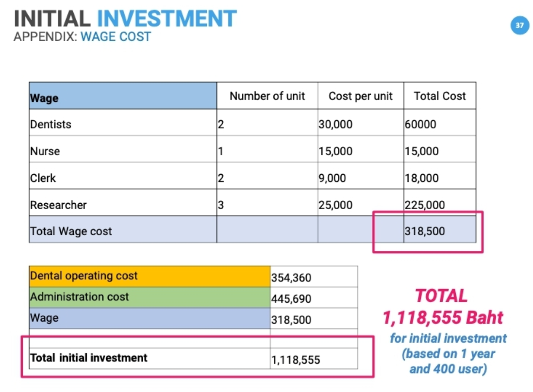Click the "Nurse" row label
Viewport: 533px width, 392px height.
(45, 151)
